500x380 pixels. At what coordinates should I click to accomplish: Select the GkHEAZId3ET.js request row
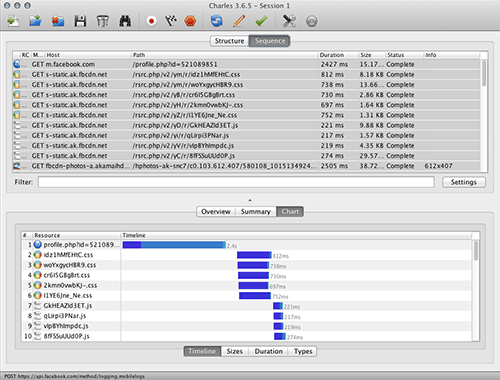tap(247, 125)
